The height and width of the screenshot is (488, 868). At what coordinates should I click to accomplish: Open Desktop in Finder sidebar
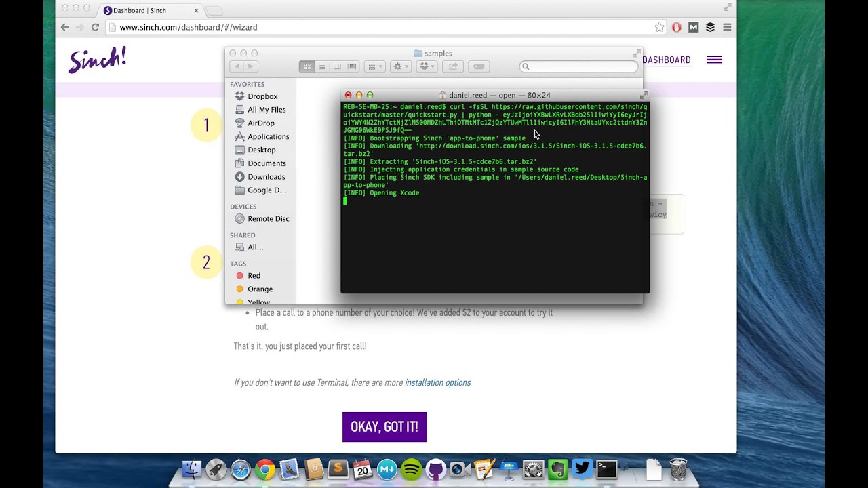point(261,150)
